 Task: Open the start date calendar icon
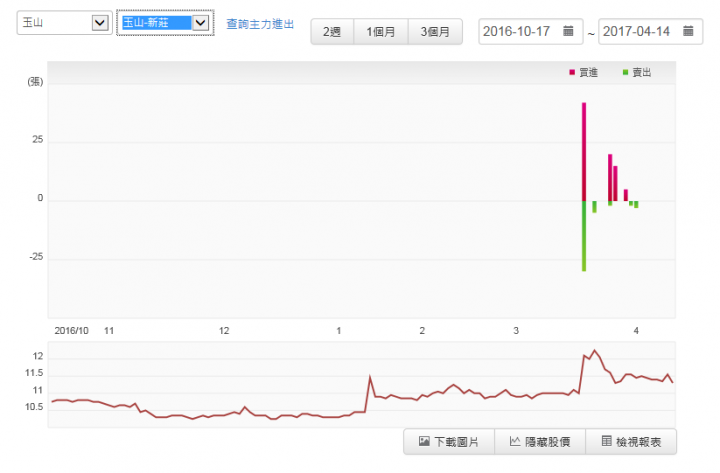[x=568, y=31]
